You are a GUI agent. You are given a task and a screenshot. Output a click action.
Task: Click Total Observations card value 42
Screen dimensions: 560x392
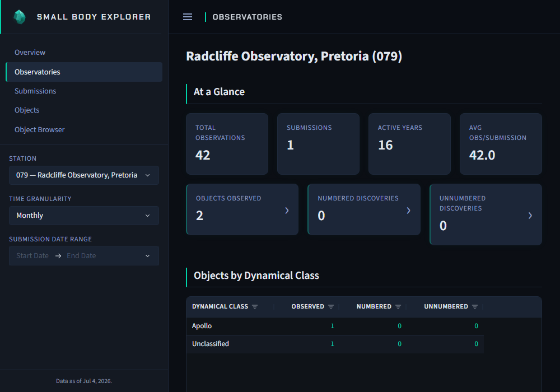[203, 155]
